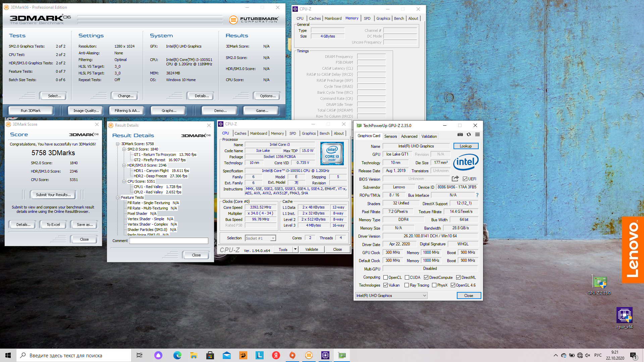Open Alice assistant purple taskbar icon
Image resolution: width=644 pixels, height=362 pixels.
(x=158, y=355)
